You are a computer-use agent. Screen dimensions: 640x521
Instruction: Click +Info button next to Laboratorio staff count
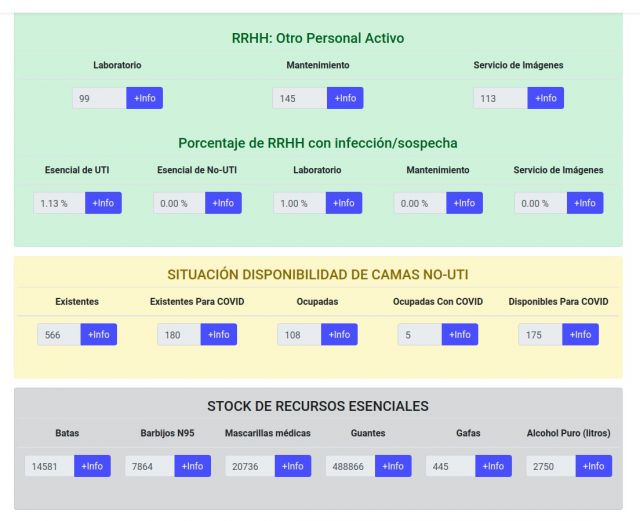point(144,98)
